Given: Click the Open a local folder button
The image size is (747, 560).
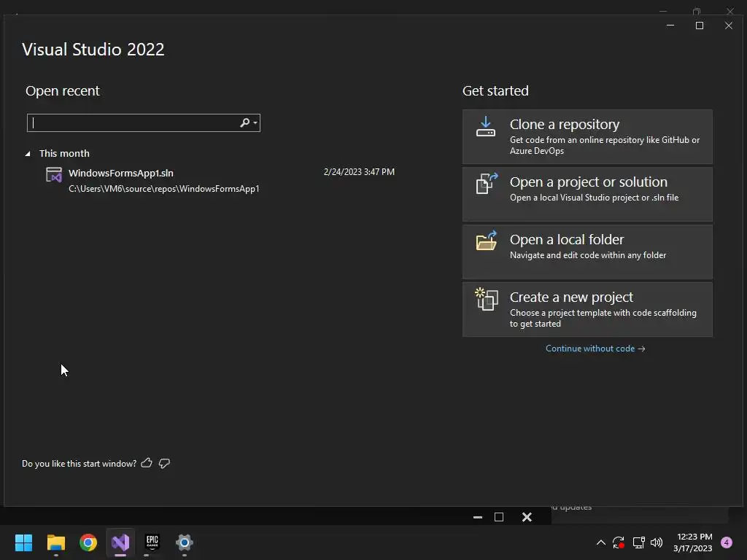Looking at the screenshot, I should click(x=587, y=252).
